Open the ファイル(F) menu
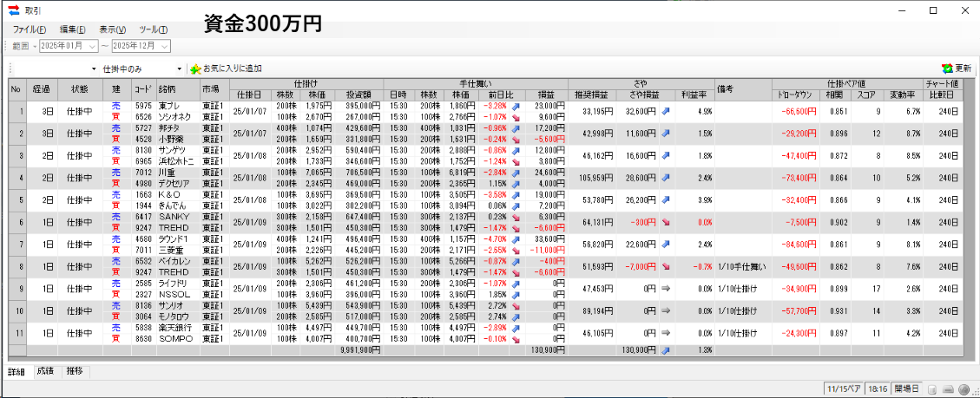Screen dimensions: 980x398 click(30, 29)
